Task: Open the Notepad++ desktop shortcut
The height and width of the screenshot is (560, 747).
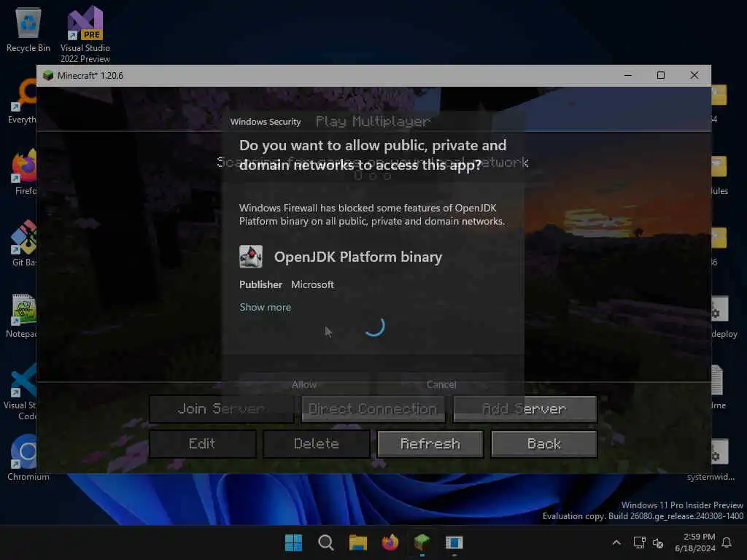Action: click(x=22, y=316)
